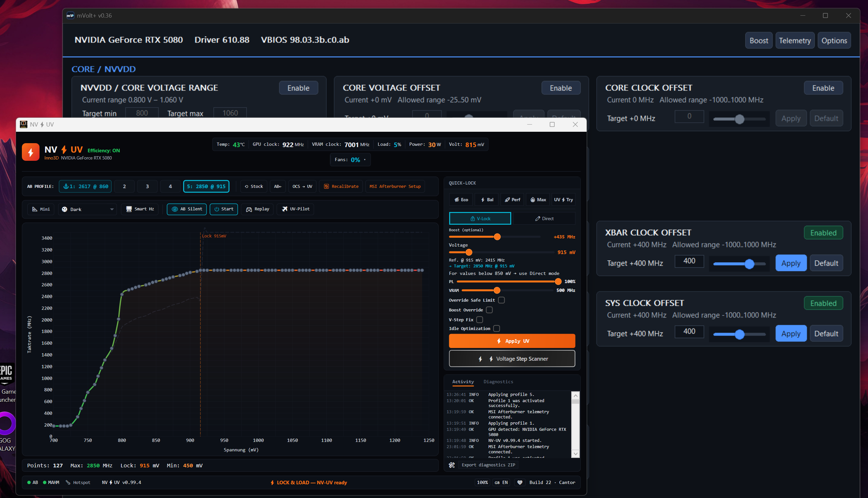Check the Idle Optimization checkbox

pos(497,329)
